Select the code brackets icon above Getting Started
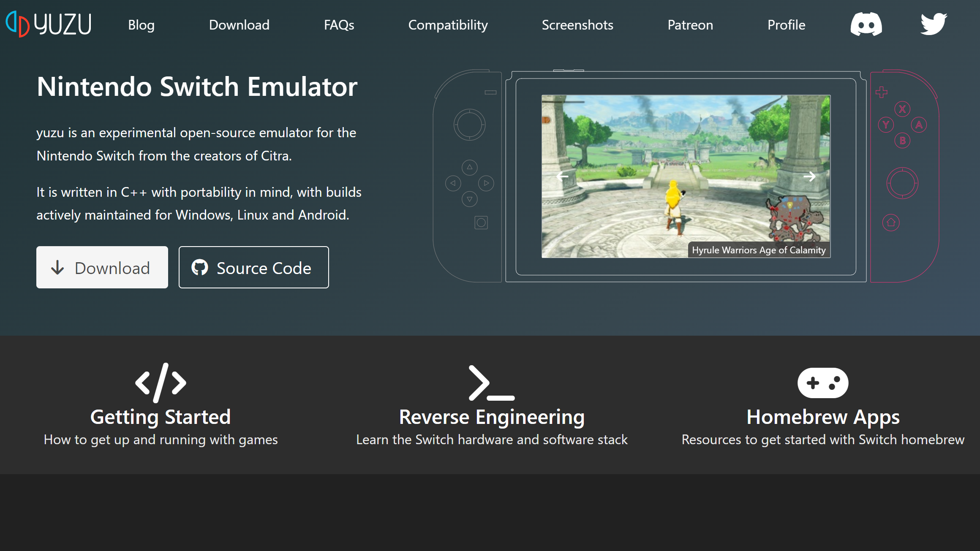 pyautogui.click(x=161, y=383)
